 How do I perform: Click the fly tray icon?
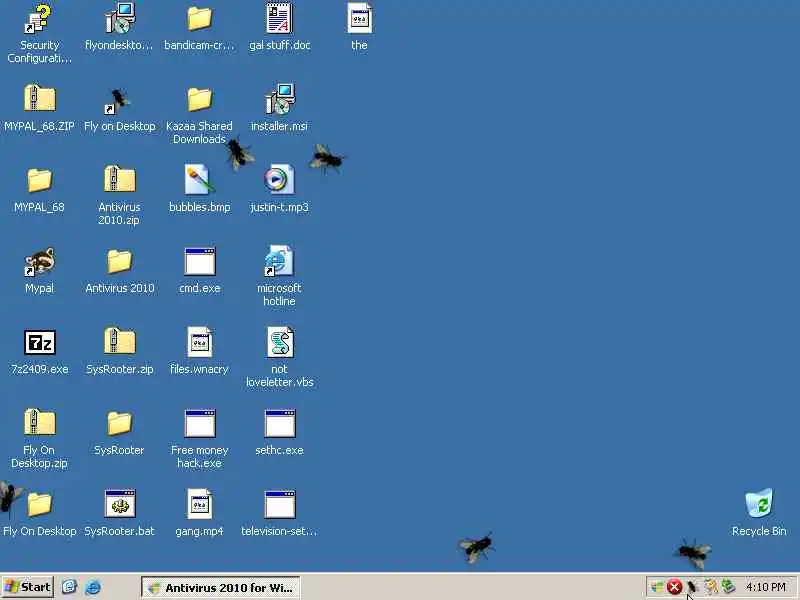pos(692,587)
